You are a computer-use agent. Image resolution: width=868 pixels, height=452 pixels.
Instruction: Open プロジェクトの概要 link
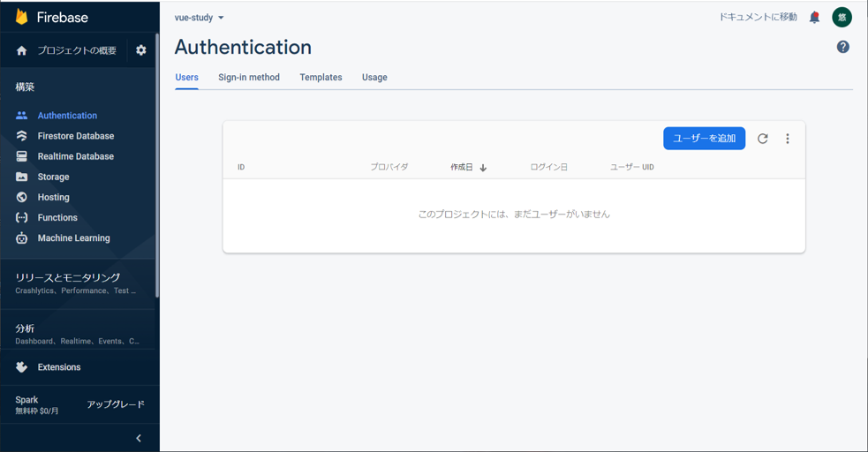77,50
